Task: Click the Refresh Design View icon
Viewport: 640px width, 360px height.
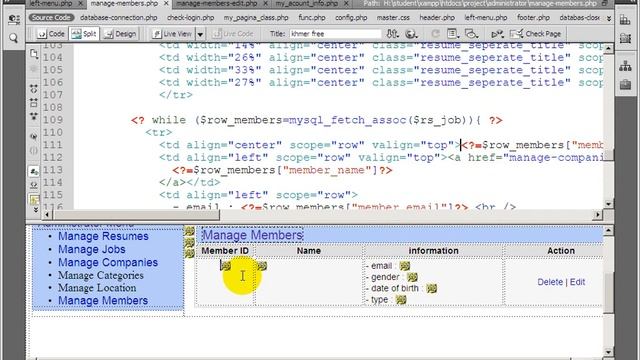Action: point(436,34)
